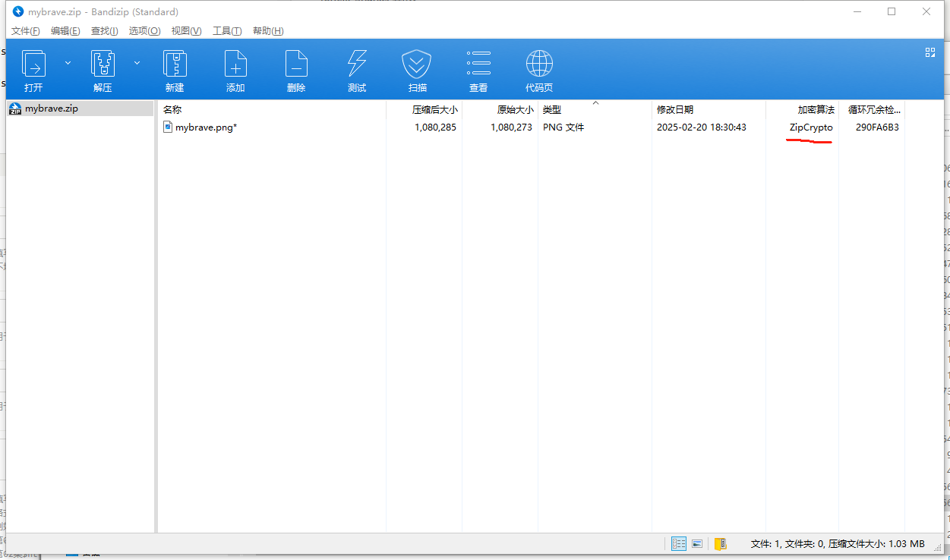Click the window resize grip at status bar corner
Viewport: 950px width, 560px height.
coord(938,548)
